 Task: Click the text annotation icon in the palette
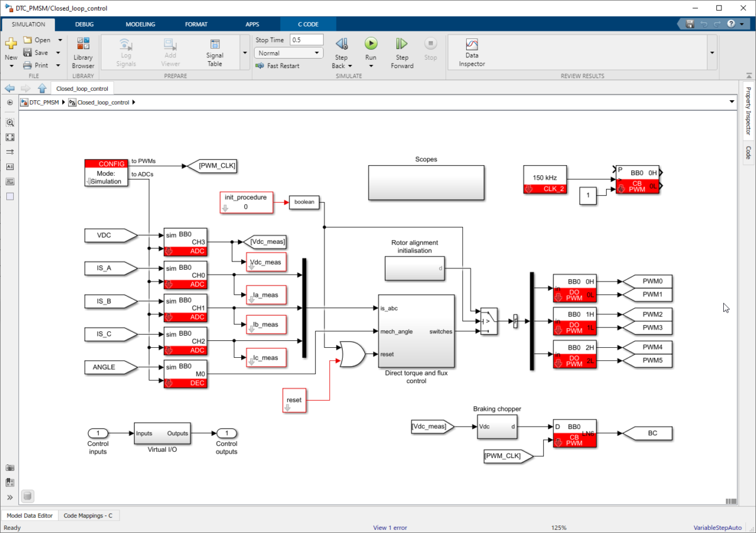point(10,166)
